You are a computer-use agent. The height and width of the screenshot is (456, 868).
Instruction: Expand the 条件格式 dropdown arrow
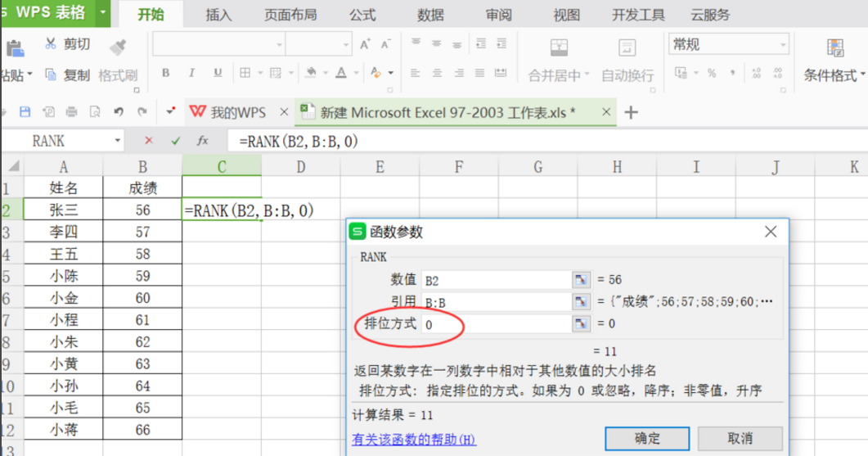(x=862, y=74)
